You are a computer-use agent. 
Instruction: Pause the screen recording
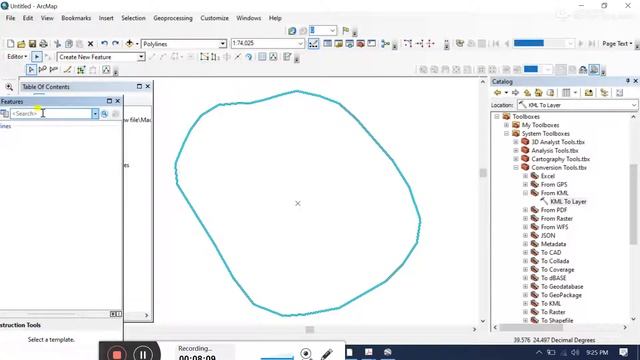143,354
